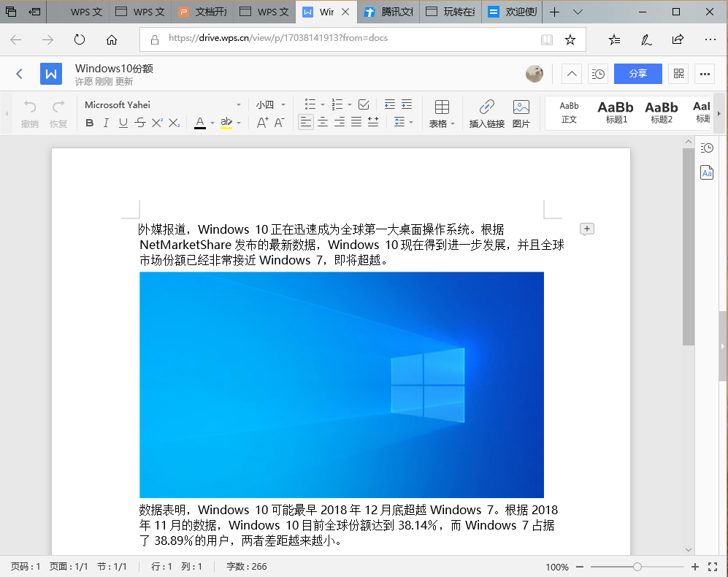Enable the checkbox list formatting
This screenshot has height=577, width=728.
(363, 104)
